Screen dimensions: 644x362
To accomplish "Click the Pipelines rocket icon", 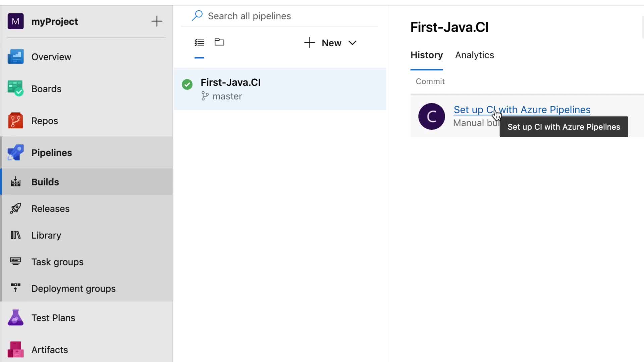I will (x=15, y=153).
